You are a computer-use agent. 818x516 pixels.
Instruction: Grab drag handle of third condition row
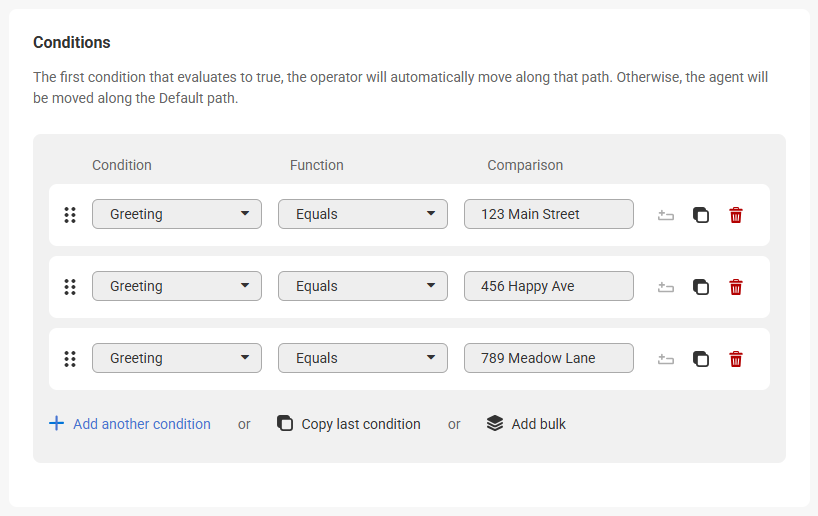coord(70,359)
